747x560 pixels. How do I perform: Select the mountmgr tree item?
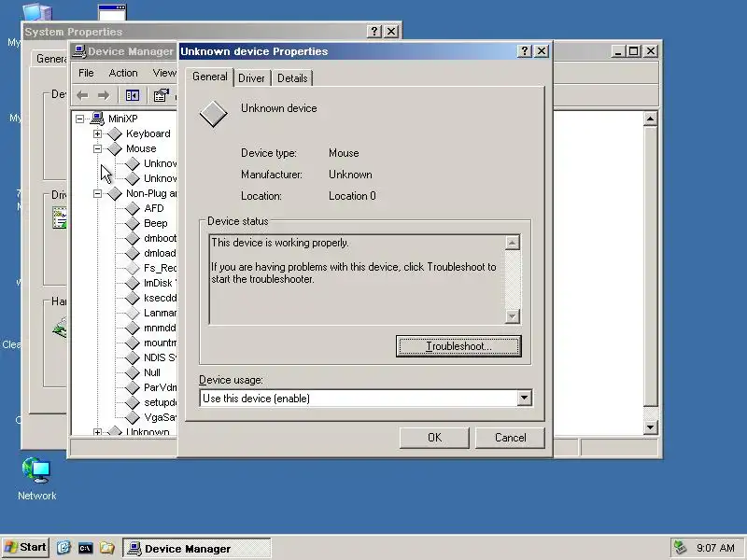pos(160,343)
